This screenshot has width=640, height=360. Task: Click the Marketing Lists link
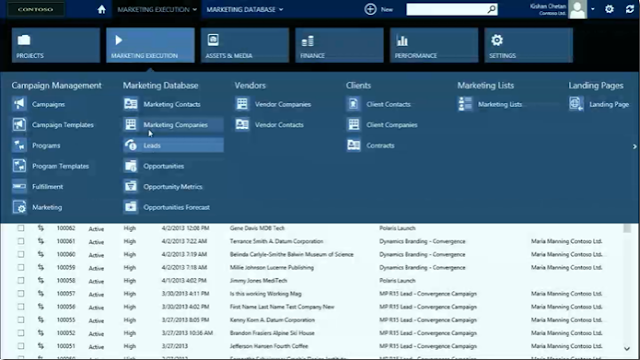(500, 104)
